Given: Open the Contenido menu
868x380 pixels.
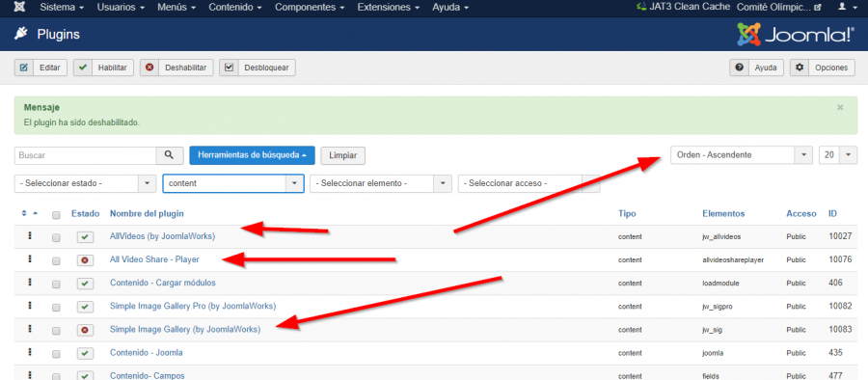Looking at the screenshot, I should tap(235, 8).
